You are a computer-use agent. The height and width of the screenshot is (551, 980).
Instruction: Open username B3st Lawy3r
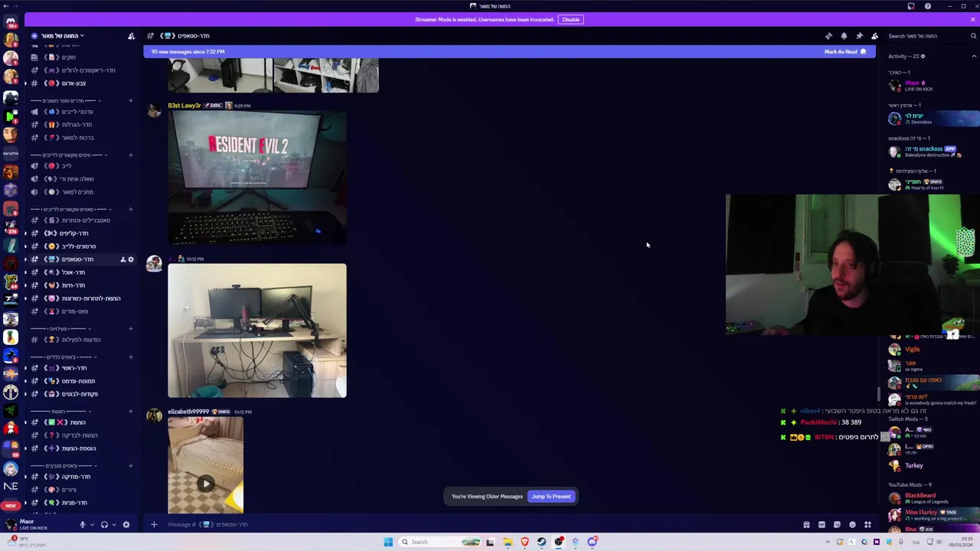(x=185, y=106)
